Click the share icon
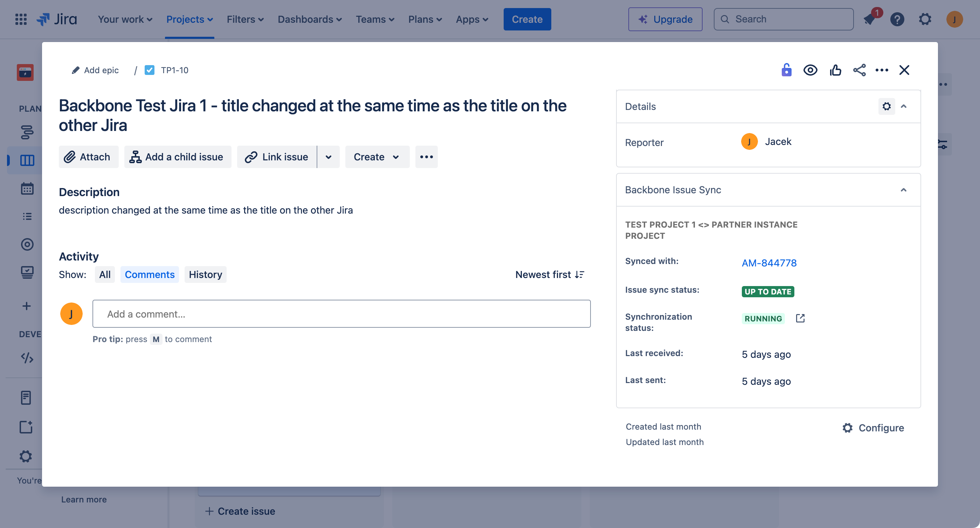 860,70
